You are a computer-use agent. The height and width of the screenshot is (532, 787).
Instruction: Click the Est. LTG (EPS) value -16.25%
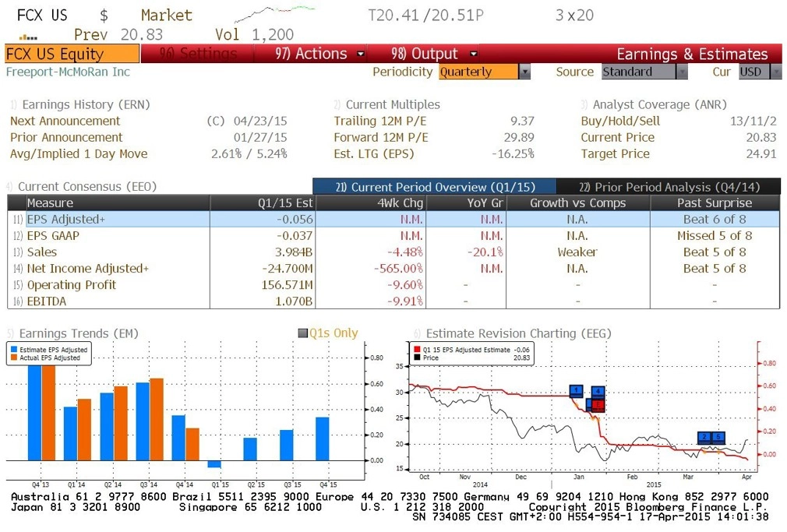513,153
